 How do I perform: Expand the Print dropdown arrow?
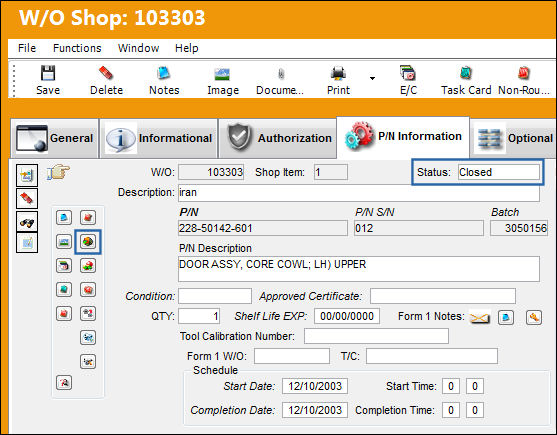tap(372, 78)
